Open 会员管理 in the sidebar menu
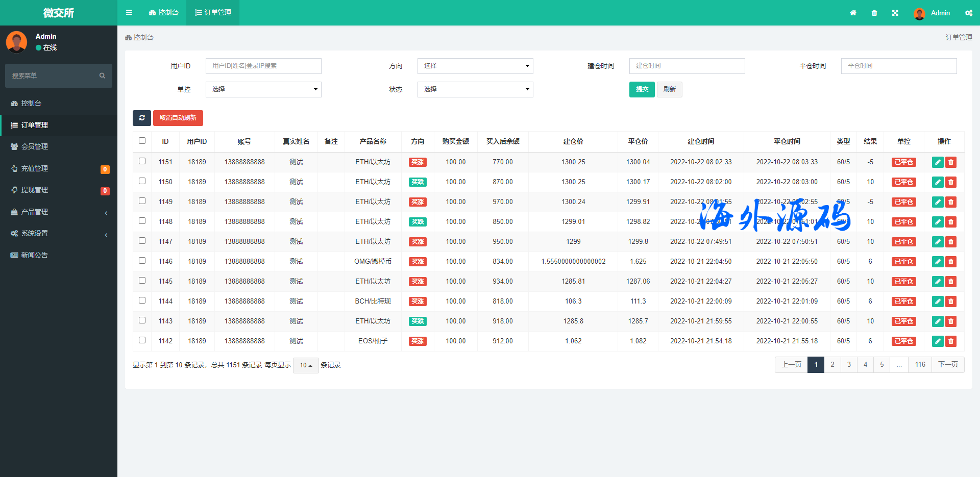 pos(34,146)
